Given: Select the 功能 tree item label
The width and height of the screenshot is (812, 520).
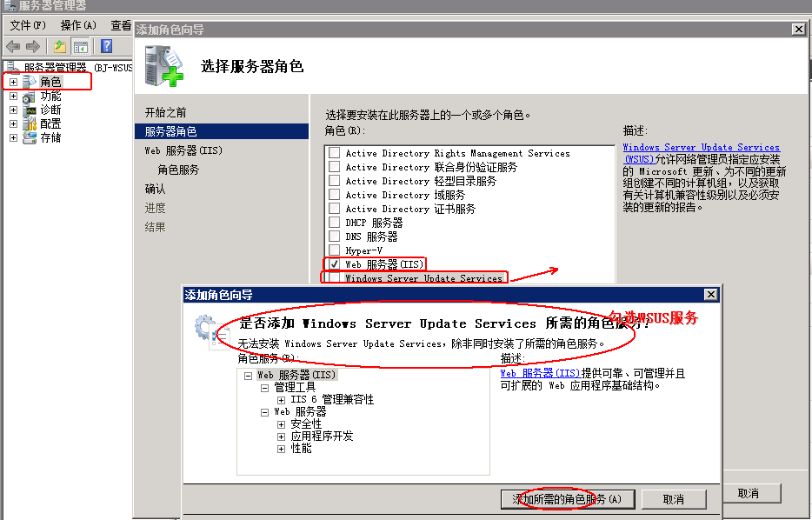Looking at the screenshot, I should (x=50, y=96).
